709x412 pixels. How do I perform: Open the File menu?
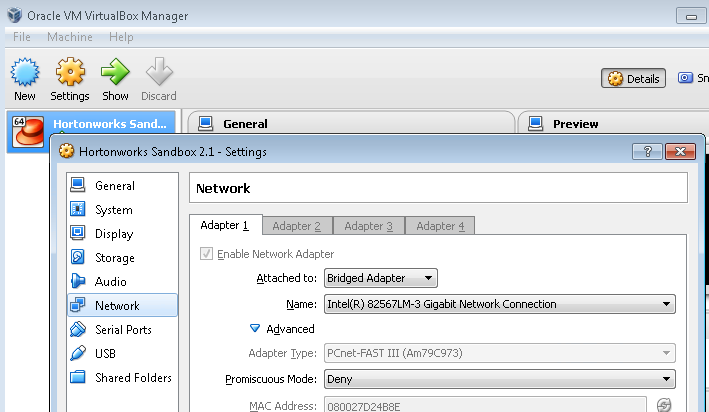point(22,37)
